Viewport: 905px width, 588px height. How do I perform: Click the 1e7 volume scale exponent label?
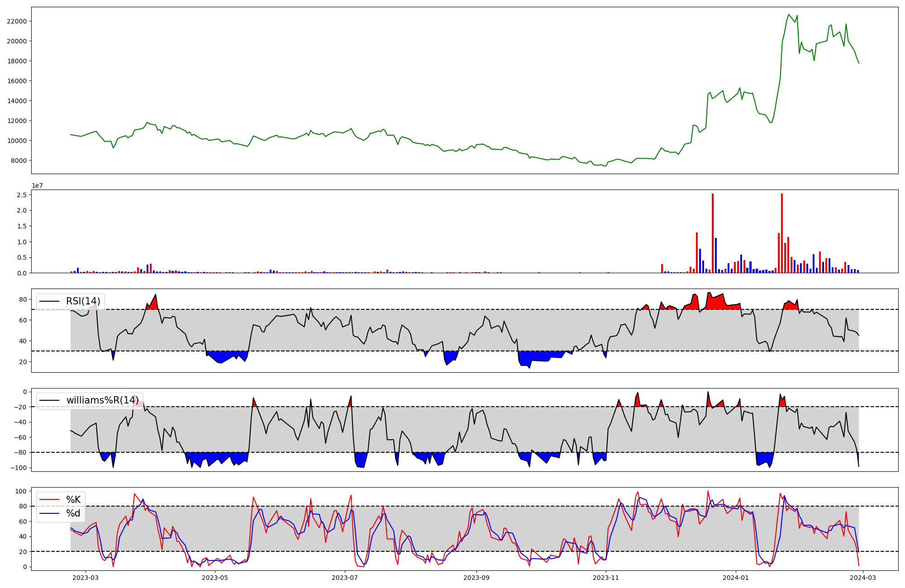(37, 185)
